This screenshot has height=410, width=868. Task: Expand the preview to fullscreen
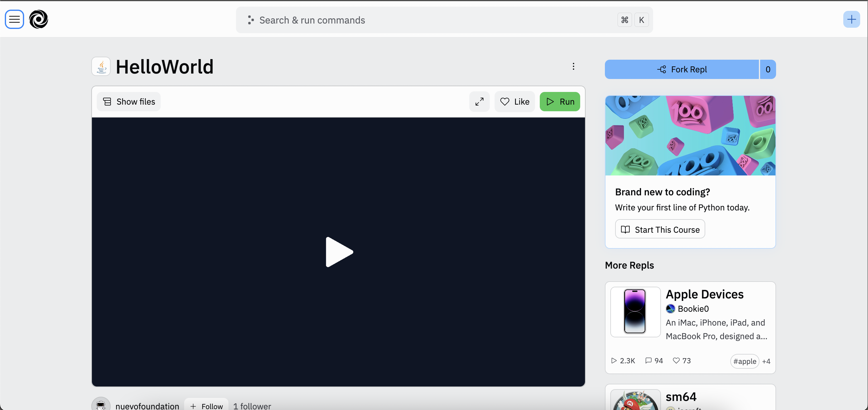[x=479, y=102]
